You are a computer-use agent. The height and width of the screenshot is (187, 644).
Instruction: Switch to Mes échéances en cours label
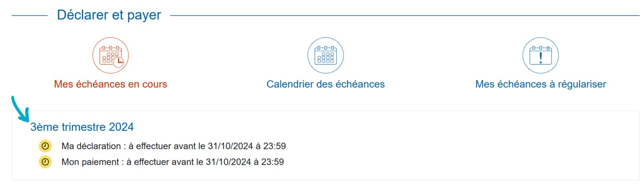tap(110, 85)
